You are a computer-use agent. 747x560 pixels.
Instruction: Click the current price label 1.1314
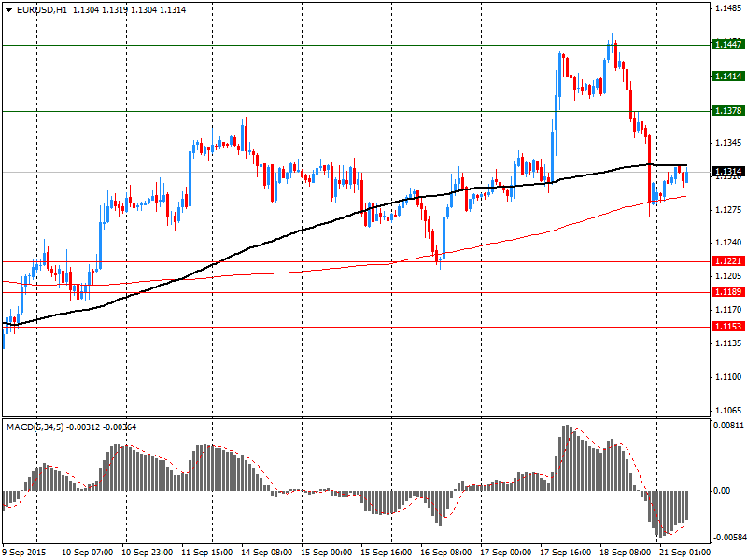tap(728, 172)
